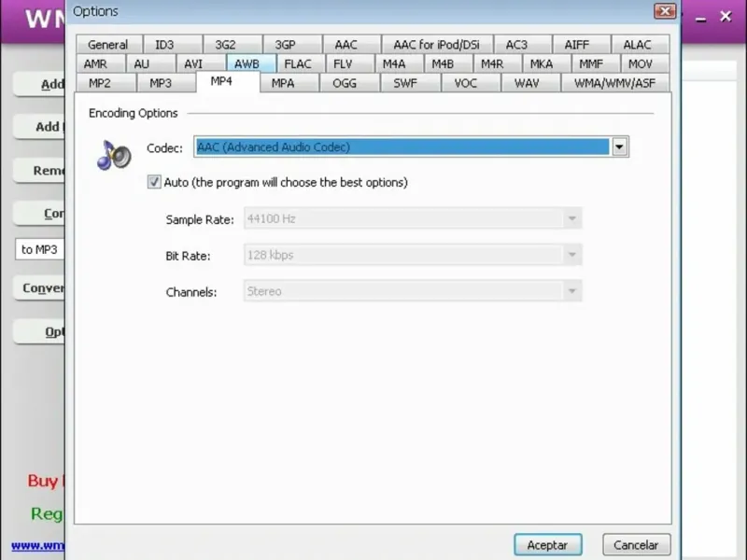Screen dimensions: 747x560
Task: Click the red Buy link
Action: click(x=46, y=481)
